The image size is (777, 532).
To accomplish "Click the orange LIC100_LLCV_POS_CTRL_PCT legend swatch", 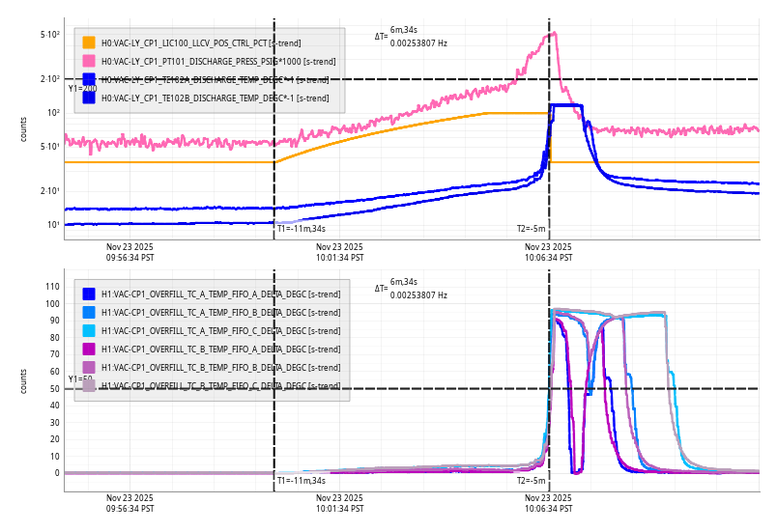I will (x=89, y=42).
